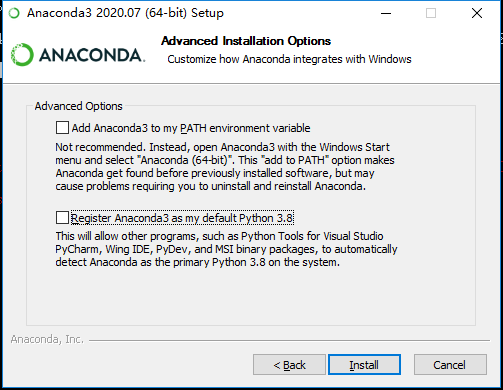Image resolution: width=503 pixels, height=390 pixels.
Task: Click the ANACONDA wordmark in the header
Action: click(92, 55)
